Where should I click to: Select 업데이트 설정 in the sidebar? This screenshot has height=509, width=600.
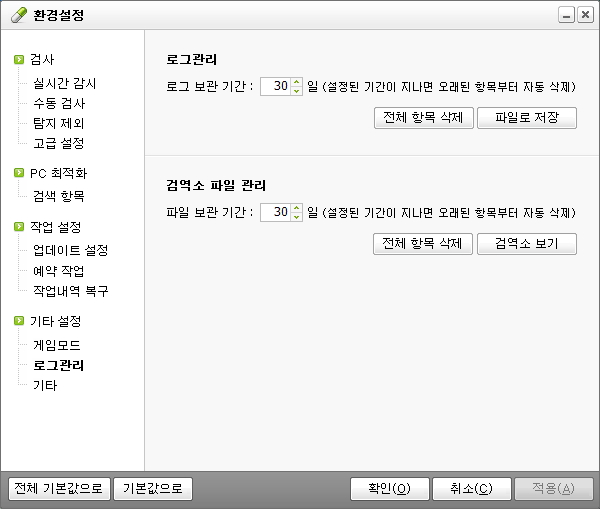tap(70, 250)
